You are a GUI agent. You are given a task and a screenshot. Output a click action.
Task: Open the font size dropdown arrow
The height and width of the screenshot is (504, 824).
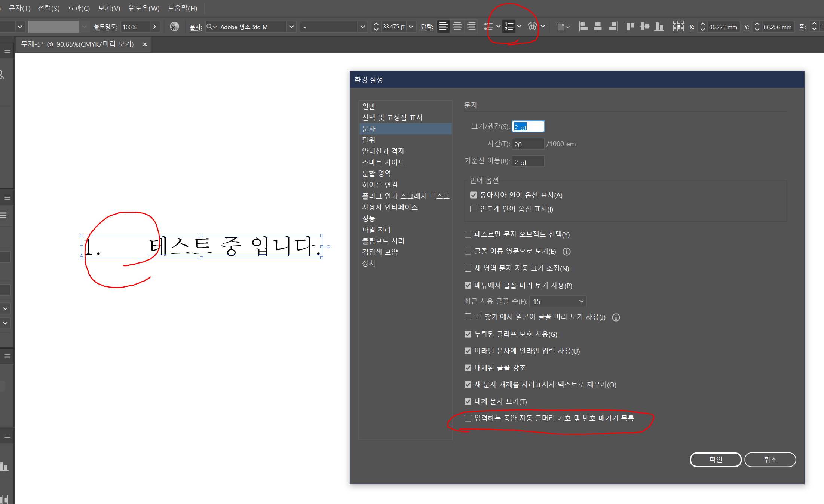[x=411, y=27]
